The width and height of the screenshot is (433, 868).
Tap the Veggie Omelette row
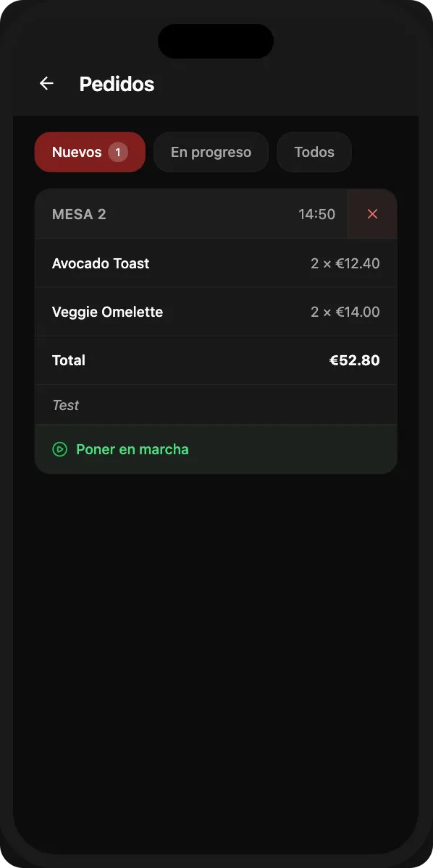point(107,312)
